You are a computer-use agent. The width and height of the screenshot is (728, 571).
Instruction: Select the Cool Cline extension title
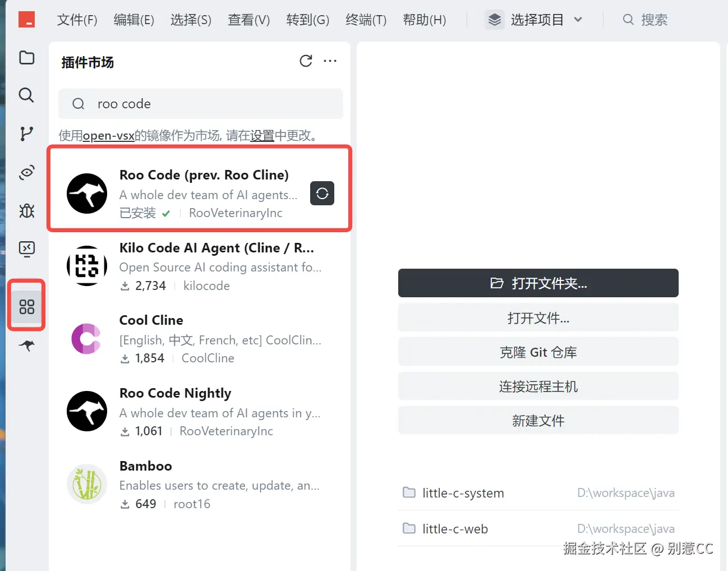151,320
